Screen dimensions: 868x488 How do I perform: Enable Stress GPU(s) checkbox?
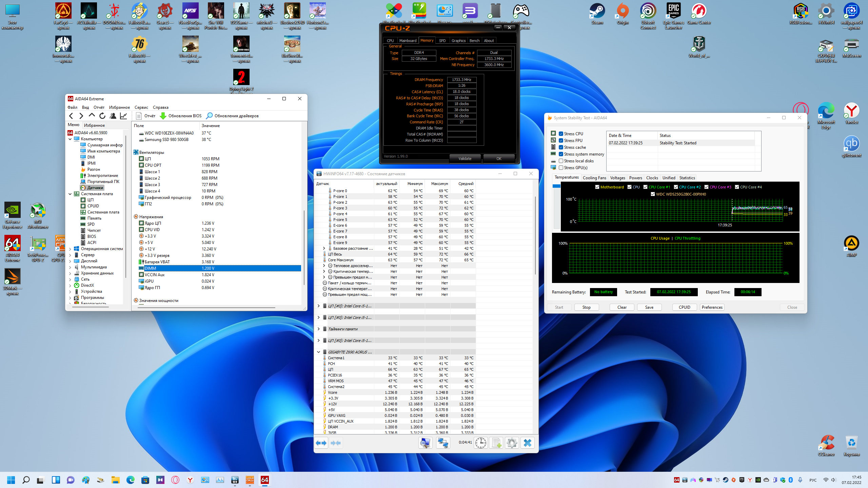[561, 168]
